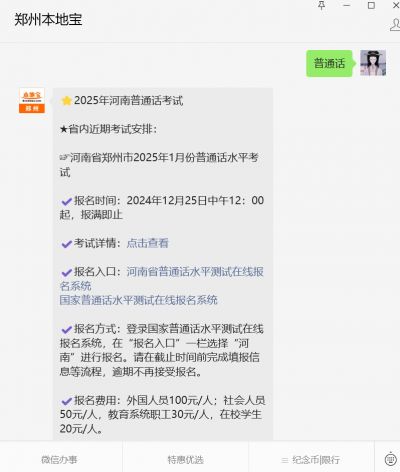Switch to keyboard input icon
Screen dimensions: 400x472
coord(390,460)
